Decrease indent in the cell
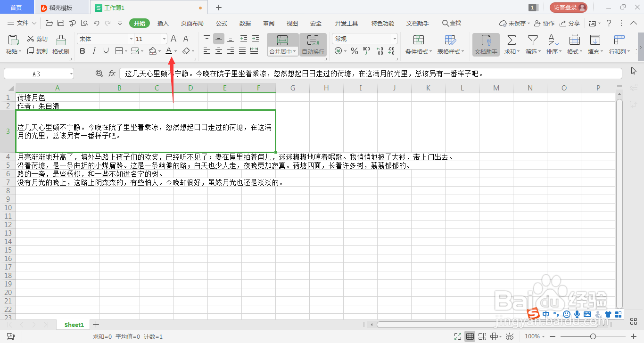 (243, 39)
